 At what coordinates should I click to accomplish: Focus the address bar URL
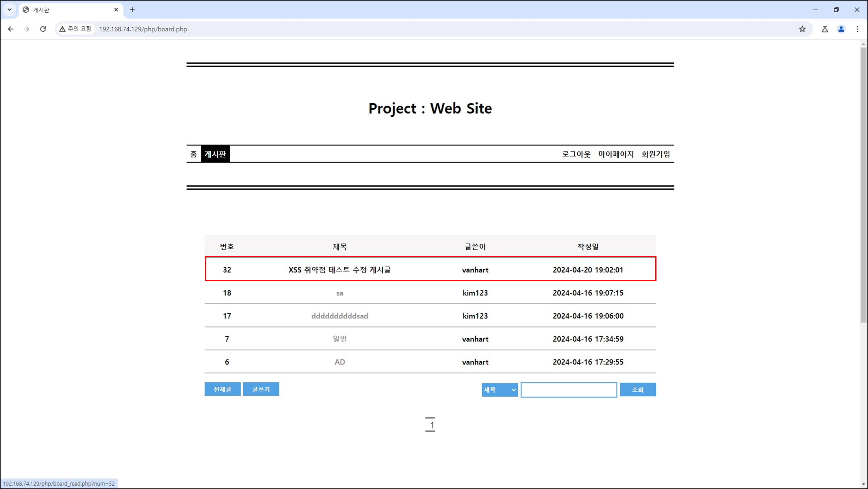[143, 29]
